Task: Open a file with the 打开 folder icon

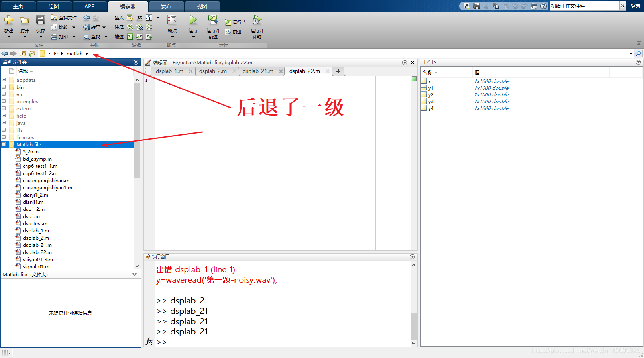Action: point(25,20)
